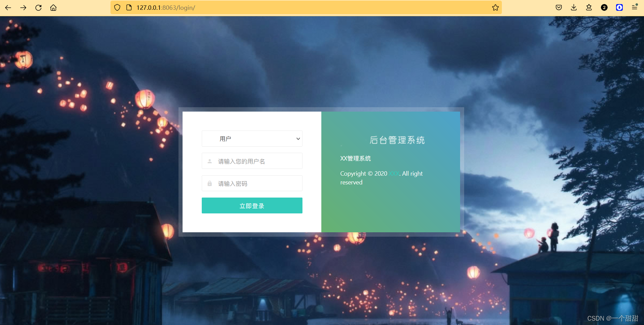Click the password field 请输入密码
Image resolution: width=644 pixels, height=325 pixels.
pyautogui.click(x=252, y=183)
